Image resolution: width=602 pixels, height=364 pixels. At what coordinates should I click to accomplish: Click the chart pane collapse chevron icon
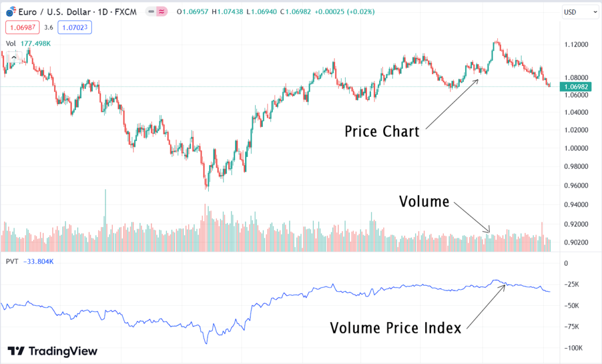pyautogui.click(x=14, y=58)
